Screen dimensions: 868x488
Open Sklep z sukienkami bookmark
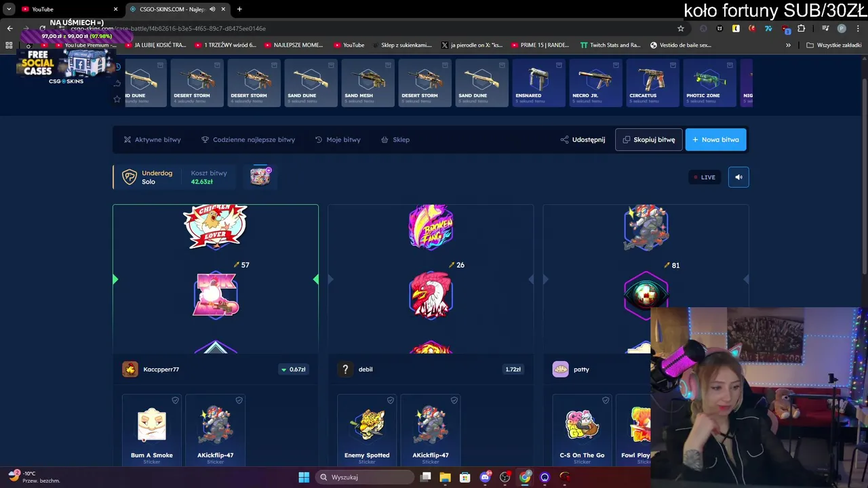[x=401, y=45]
